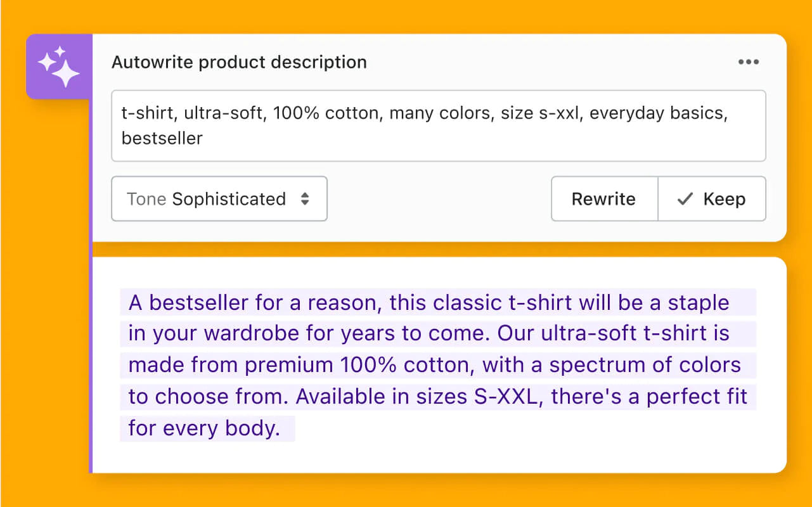Open the Tone Sophisticated dropdown
This screenshot has width=812, height=507.
219,199
